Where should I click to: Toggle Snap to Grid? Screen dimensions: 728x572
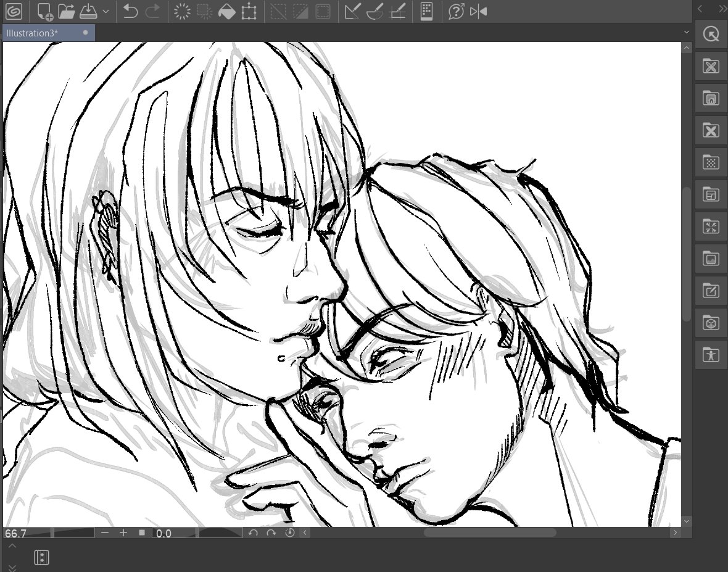point(397,11)
